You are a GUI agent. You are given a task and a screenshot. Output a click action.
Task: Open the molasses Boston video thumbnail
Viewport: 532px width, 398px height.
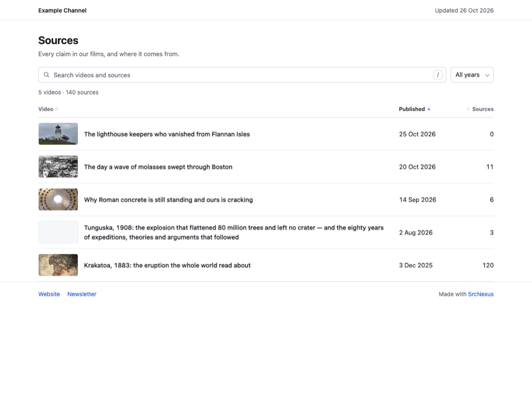(58, 167)
